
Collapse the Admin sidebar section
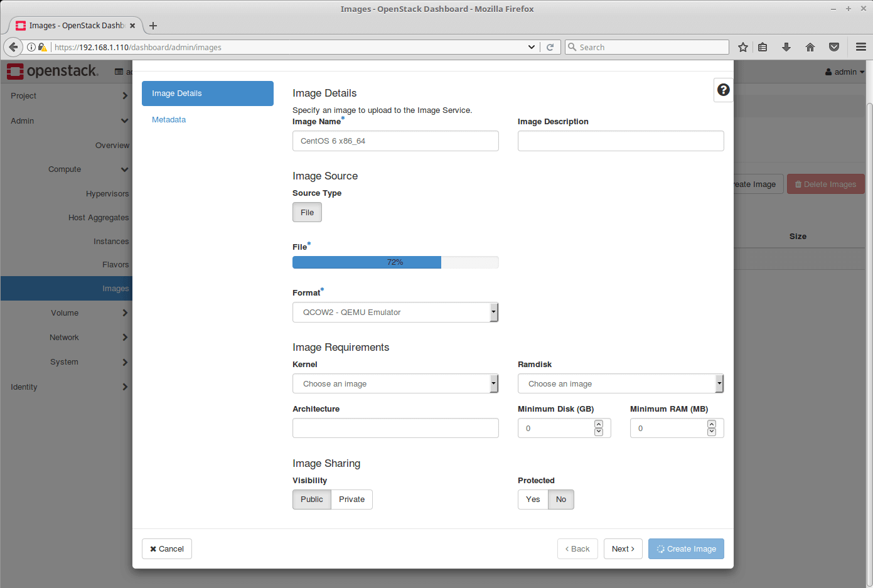[x=66, y=120]
